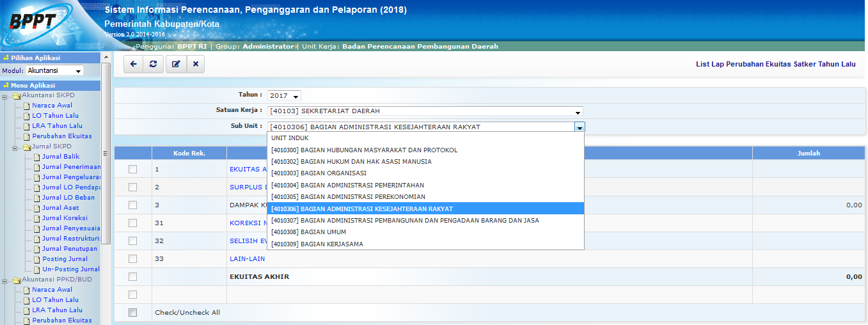The image size is (868, 325).
Task: Choose UNIT INDUK option in dropdown list
Action: pyautogui.click(x=290, y=138)
